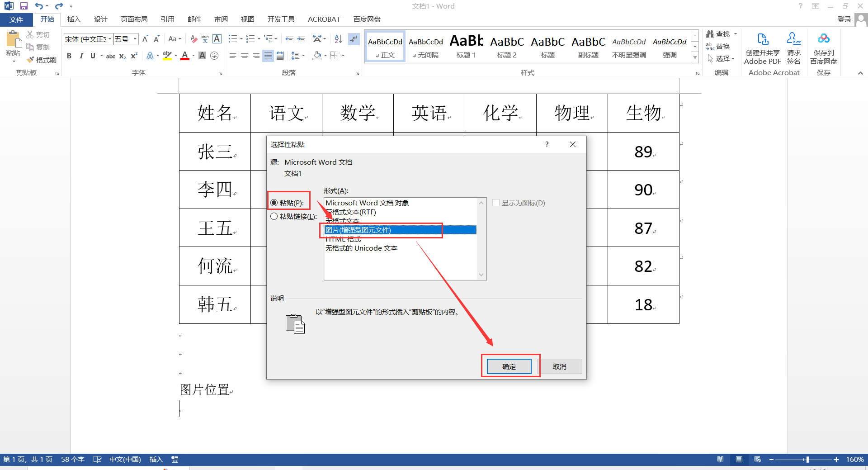Screen dimensions: 868x470
Task: Open the 查找 Find dropdown arrow
Action: pos(736,34)
